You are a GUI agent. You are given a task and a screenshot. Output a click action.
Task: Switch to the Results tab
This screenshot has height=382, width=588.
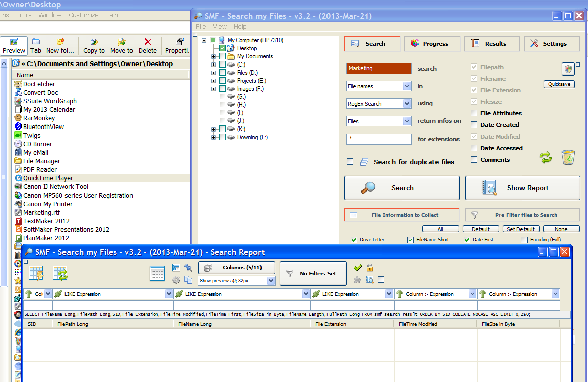click(492, 44)
